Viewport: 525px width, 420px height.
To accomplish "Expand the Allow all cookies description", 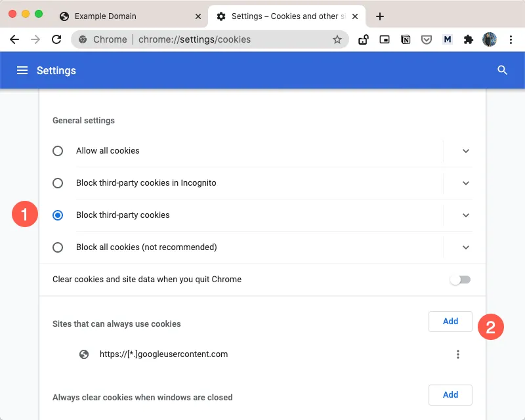I will (466, 151).
